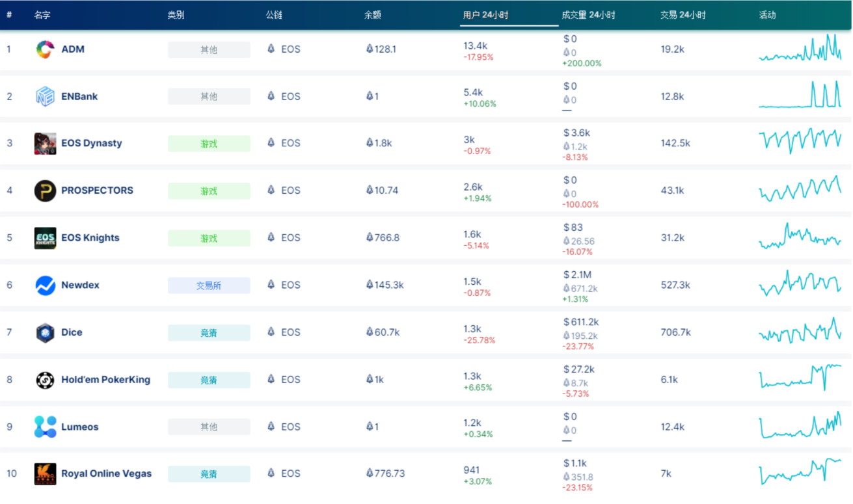The width and height of the screenshot is (853, 504).
Task: Click the $27.2k volume for Hold'em PokerKing
Action: (579, 369)
